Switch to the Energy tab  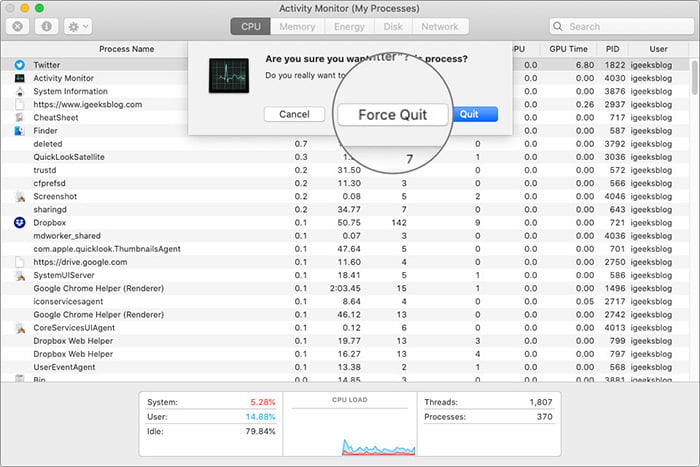[x=349, y=27]
